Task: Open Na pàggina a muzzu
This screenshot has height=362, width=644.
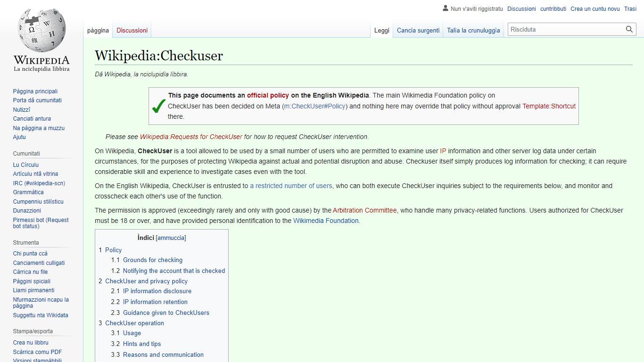Action: pyautogui.click(x=39, y=128)
